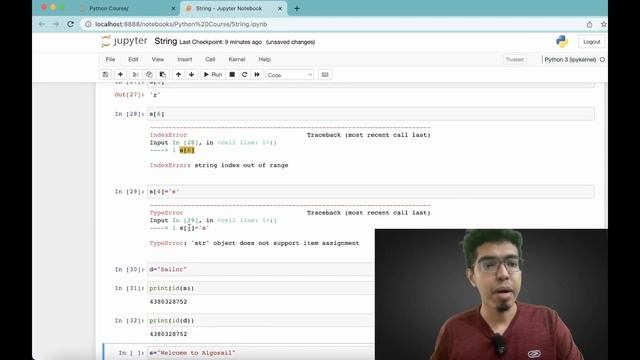
Task: Open the Cell menu
Action: click(x=210, y=59)
